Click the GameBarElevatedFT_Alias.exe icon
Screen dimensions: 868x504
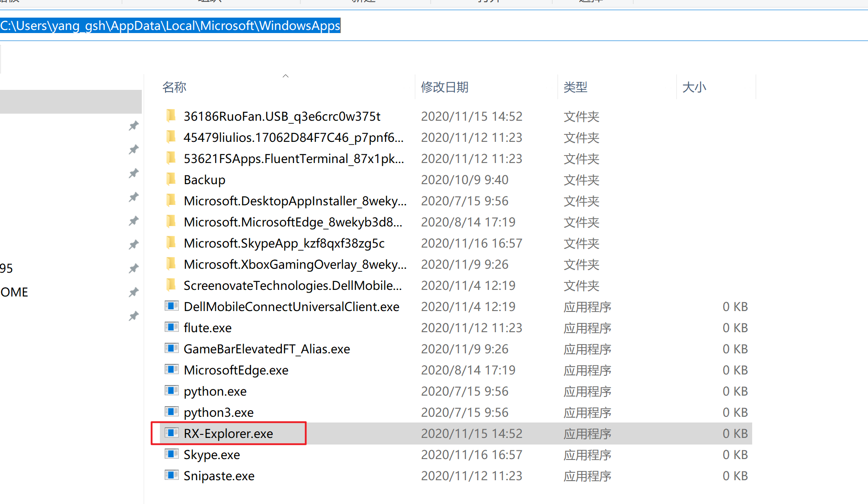click(172, 348)
